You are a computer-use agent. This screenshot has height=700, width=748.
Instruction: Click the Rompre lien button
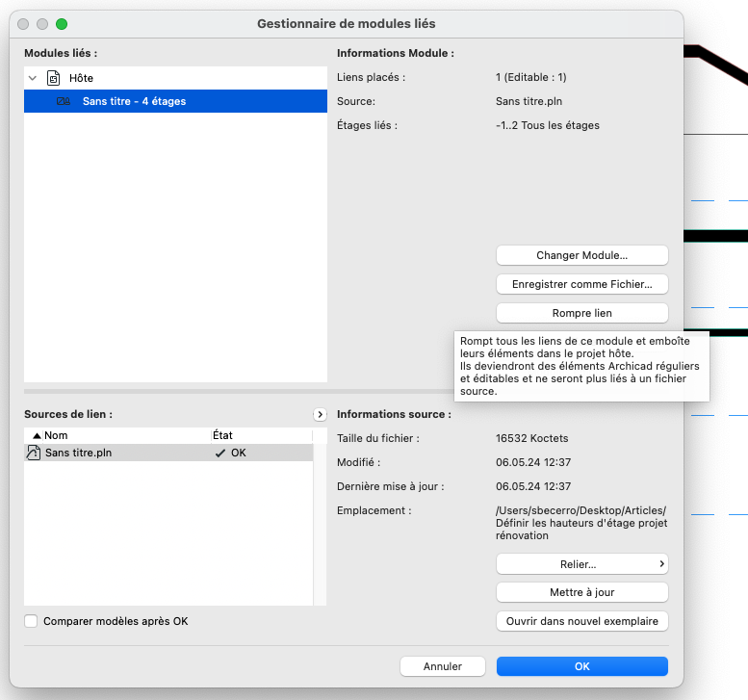(x=582, y=313)
